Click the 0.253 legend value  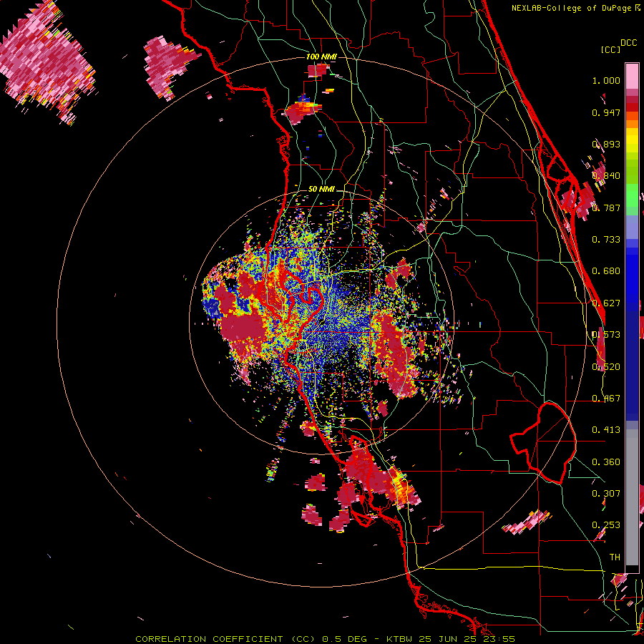coord(606,525)
